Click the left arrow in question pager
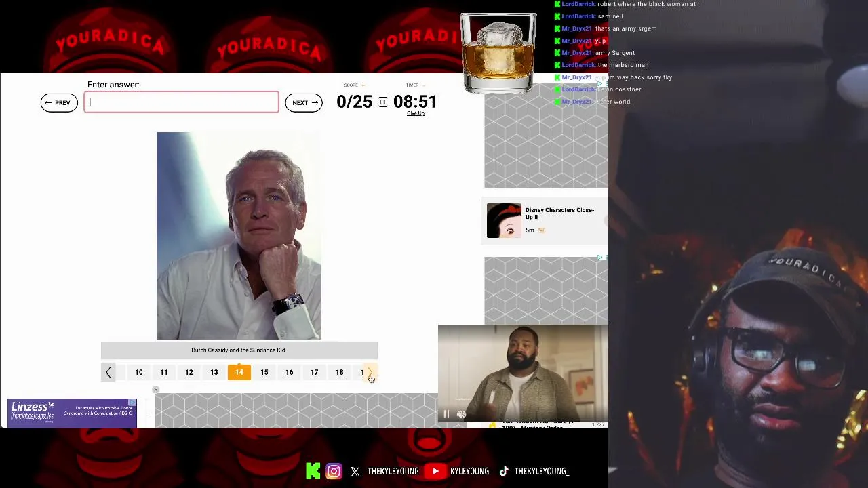Viewport: 868px width, 488px height. [x=108, y=372]
